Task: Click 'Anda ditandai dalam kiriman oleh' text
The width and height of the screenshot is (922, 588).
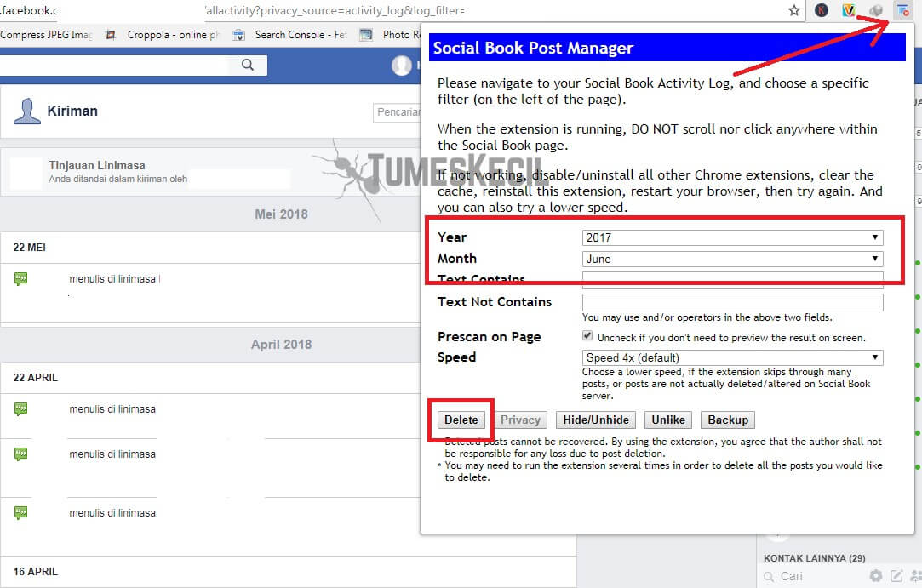Action: (118, 179)
